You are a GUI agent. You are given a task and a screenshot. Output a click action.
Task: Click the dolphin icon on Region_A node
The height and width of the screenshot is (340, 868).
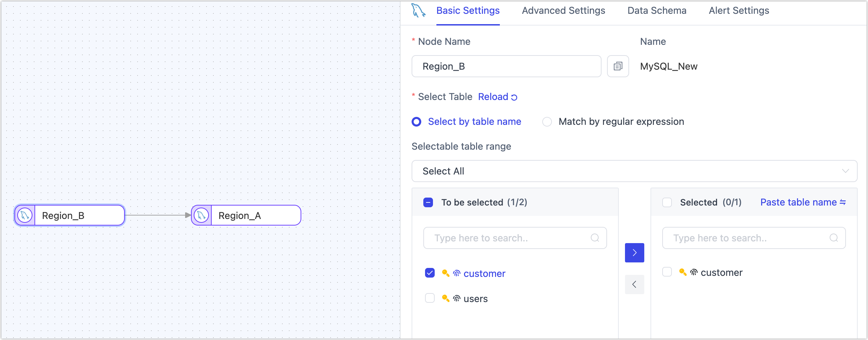pyautogui.click(x=201, y=215)
